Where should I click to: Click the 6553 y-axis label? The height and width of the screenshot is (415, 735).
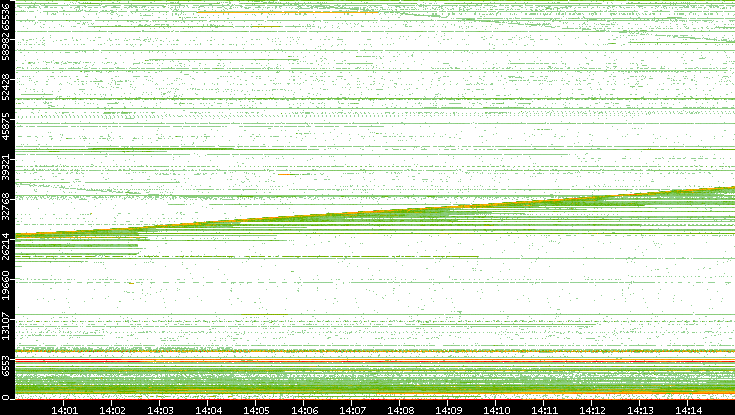click(7, 364)
